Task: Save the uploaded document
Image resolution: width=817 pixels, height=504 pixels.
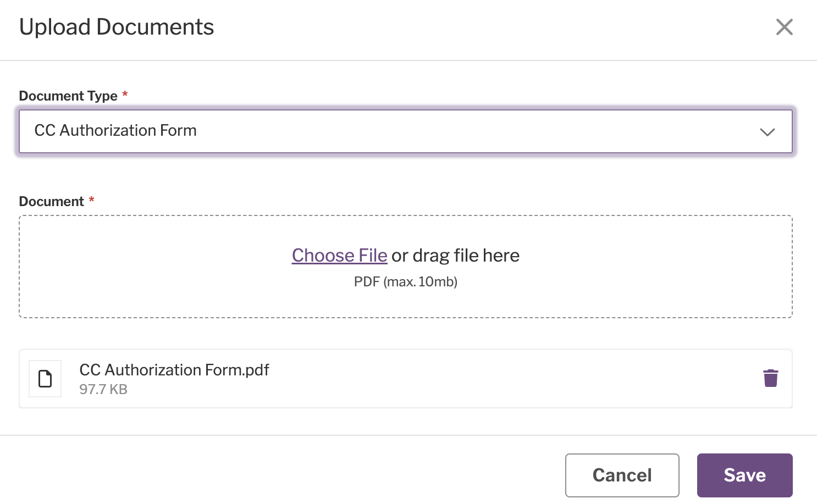Action: tap(744, 475)
